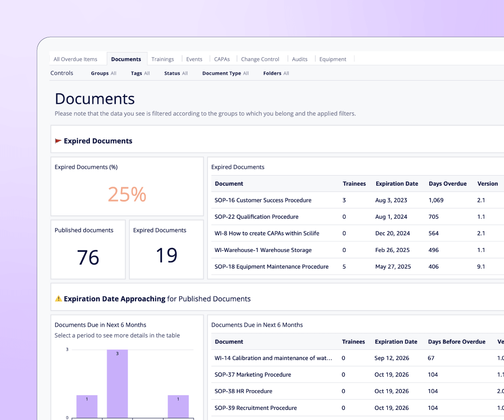Select SOP-38 HR Procedure row
This screenshot has width=504, height=420.
tap(357, 391)
